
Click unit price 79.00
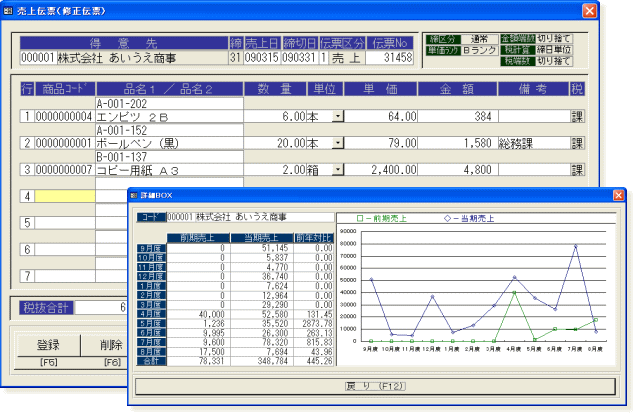coord(381,143)
